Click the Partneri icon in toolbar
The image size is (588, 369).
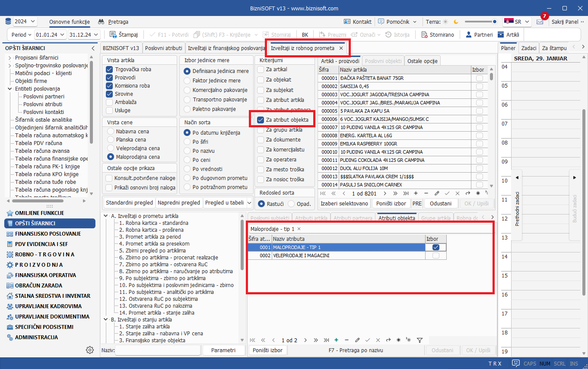468,35
